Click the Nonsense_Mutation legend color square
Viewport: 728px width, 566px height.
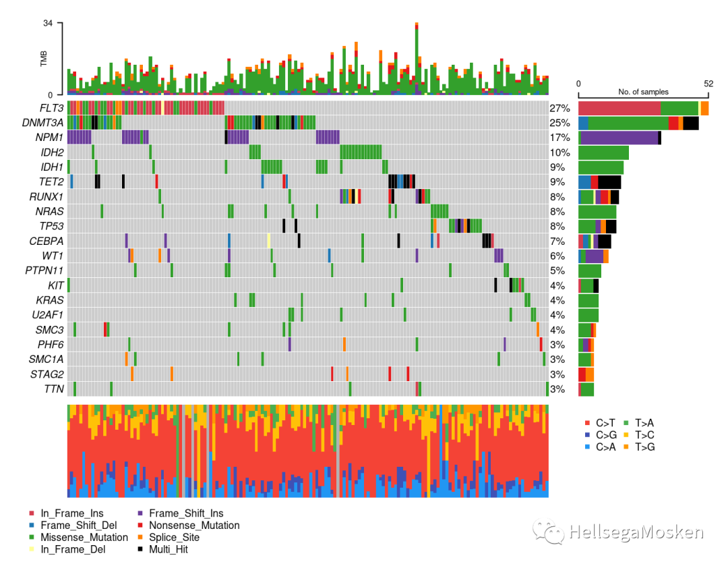pos(140,525)
